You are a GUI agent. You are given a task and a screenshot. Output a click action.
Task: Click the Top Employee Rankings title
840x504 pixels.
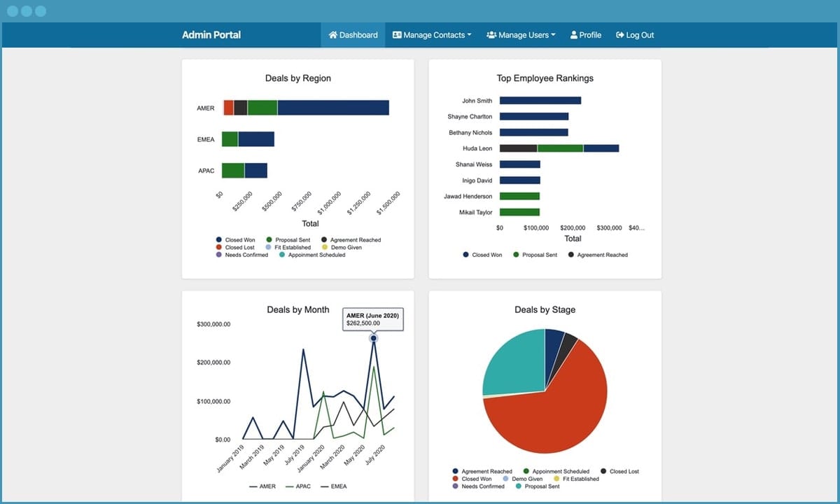click(545, 78)
